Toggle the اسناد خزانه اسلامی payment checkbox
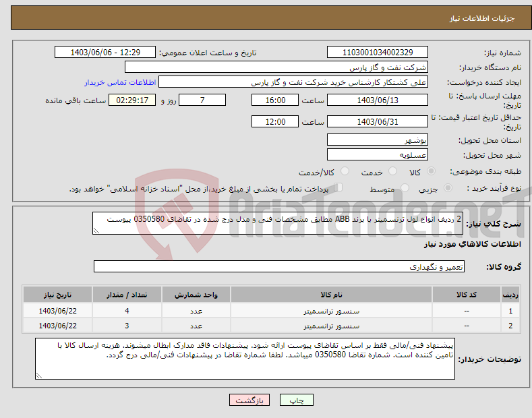The height and width of the screenshot is (418, 532). coord(338,187)
